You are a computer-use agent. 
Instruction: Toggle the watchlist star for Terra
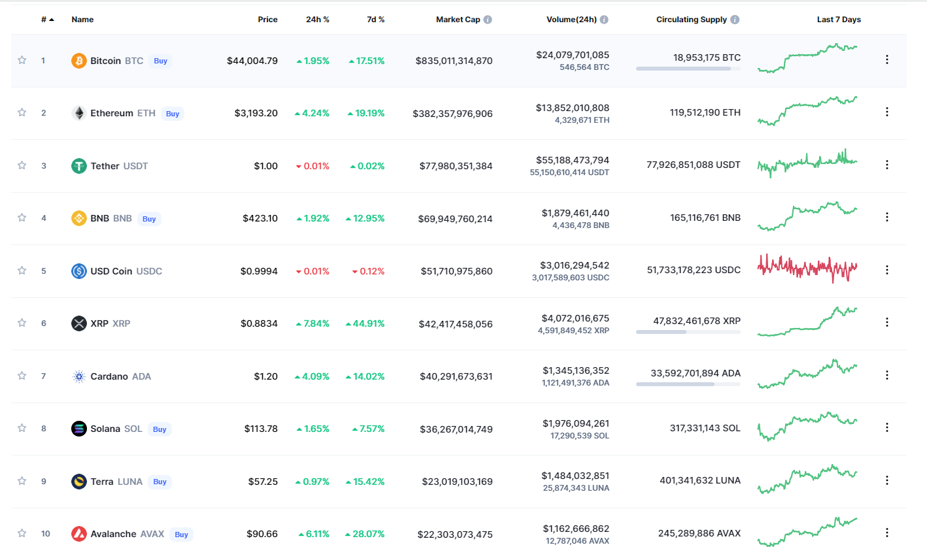point(22,481)
